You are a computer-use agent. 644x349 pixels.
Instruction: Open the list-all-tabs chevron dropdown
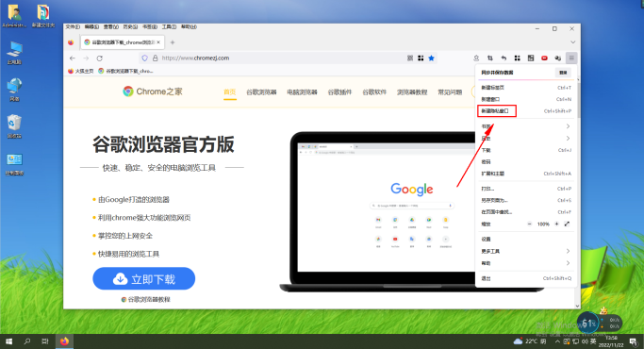572,42
